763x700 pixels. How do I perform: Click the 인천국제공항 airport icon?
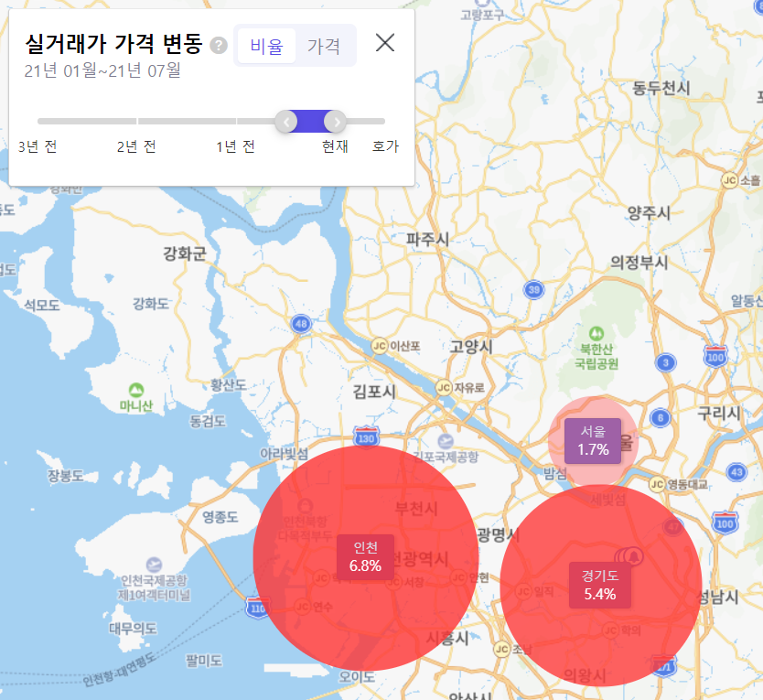tap(153, 565)
